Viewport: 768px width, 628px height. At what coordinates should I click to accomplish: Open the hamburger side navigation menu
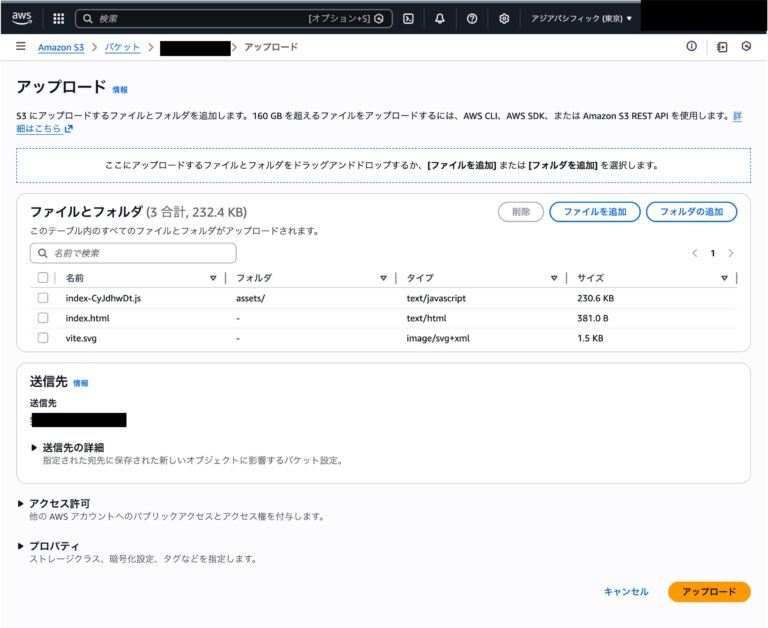20,47
